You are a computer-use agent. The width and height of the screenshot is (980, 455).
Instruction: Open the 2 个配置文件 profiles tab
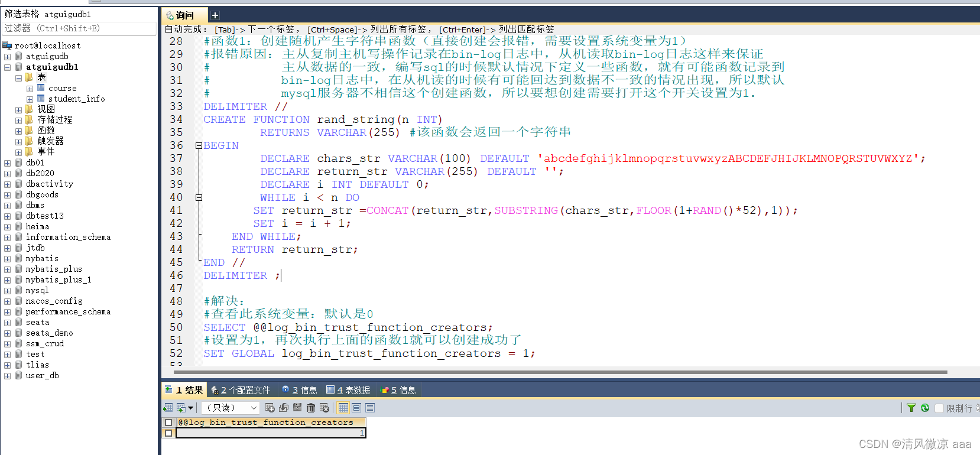(x=241, y=390)
